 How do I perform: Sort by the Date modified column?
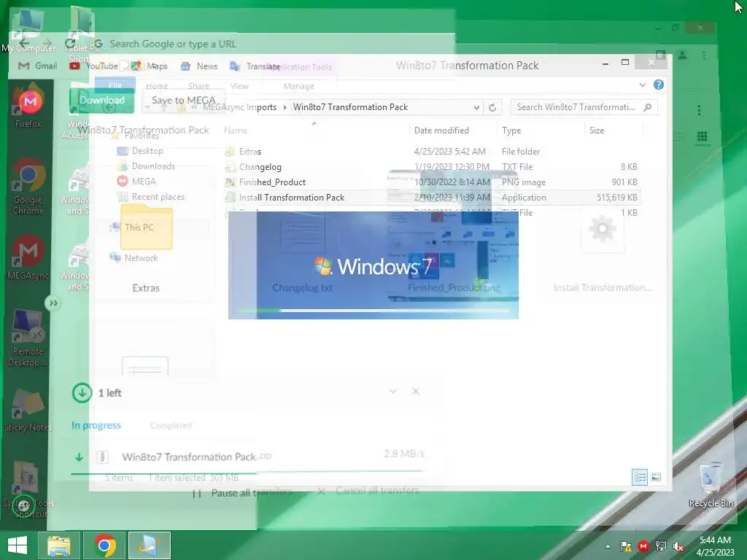[x=441, y=131]
